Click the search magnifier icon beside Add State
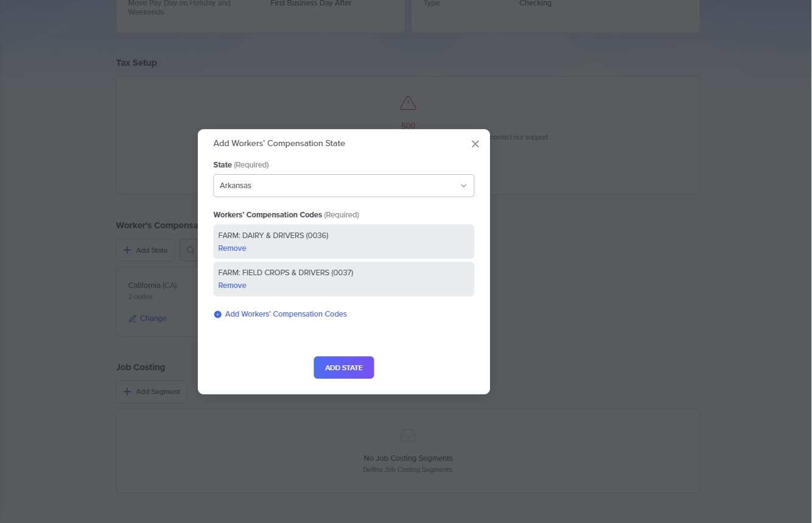This screenshot has height=523, width=812. [191, 250]
